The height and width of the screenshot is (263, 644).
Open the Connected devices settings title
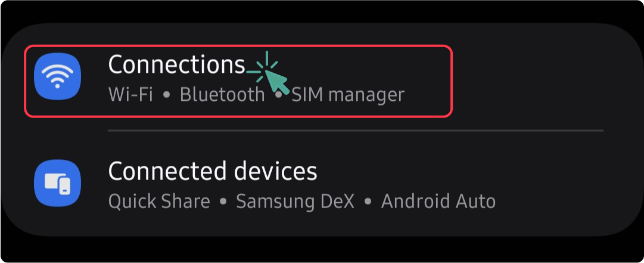pyautogui.click(x=212, y=172)
